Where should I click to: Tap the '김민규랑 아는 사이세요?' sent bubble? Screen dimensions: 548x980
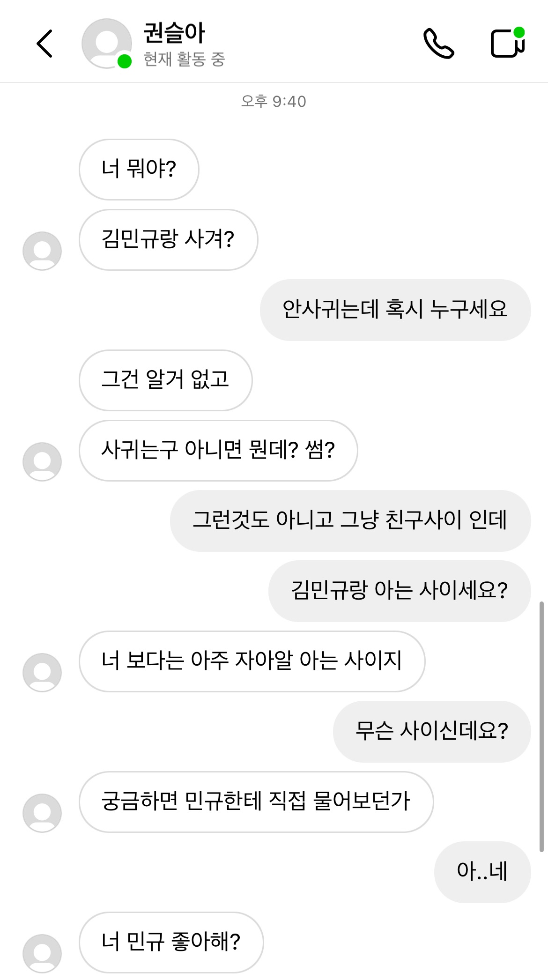pyautogui.click(x=400, y=591)
